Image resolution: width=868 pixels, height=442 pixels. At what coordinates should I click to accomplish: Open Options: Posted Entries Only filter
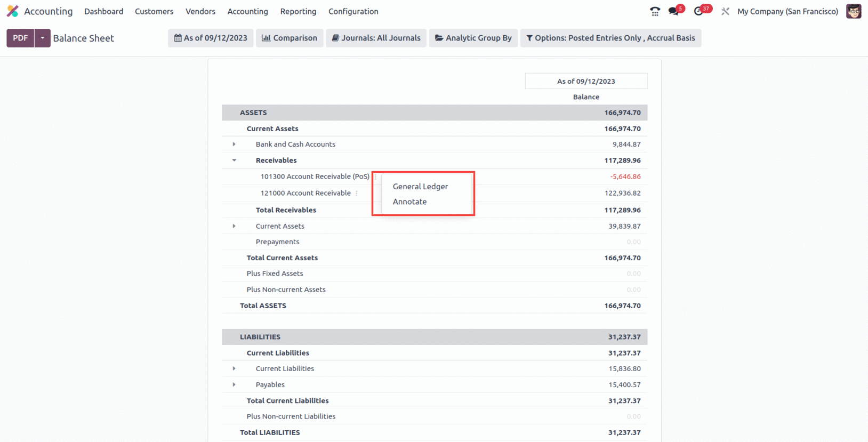click(x=610, y=38)
